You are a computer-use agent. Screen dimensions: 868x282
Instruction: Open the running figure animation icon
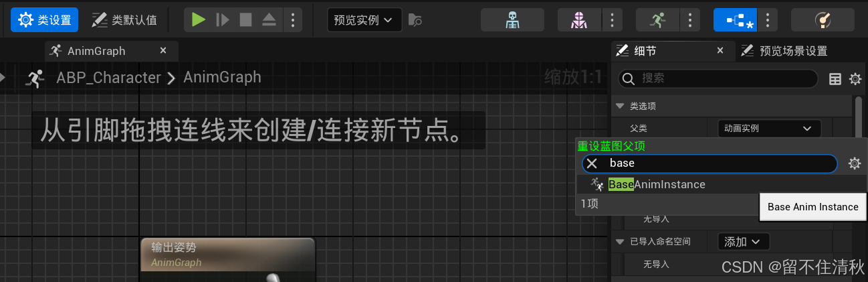click(x=657, y=20)
